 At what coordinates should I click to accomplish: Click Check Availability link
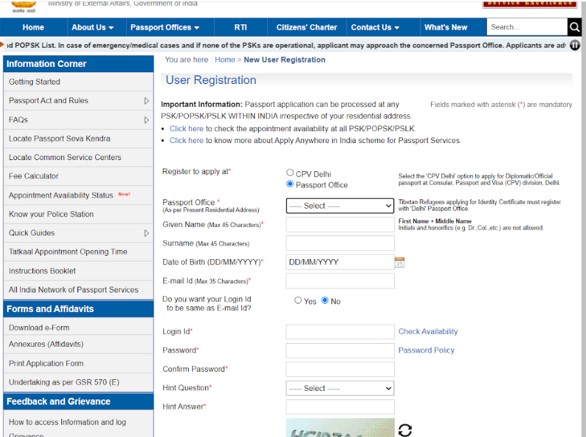click(428, 332)
